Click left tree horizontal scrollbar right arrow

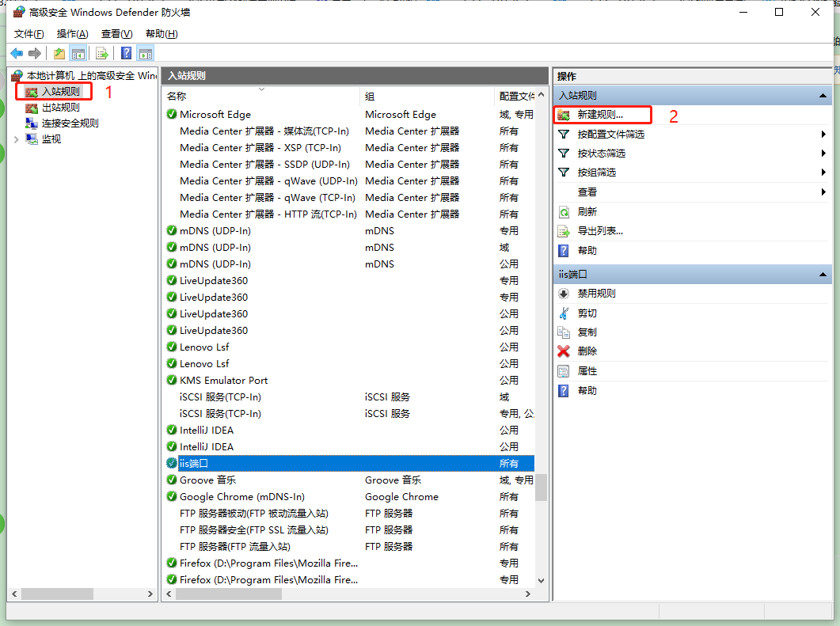coord(150,594)
